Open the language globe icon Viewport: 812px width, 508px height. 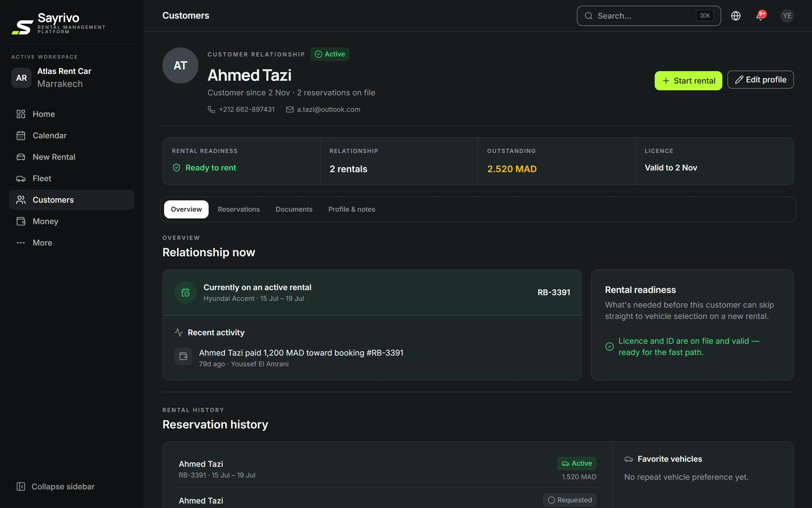tap(736, 16)
